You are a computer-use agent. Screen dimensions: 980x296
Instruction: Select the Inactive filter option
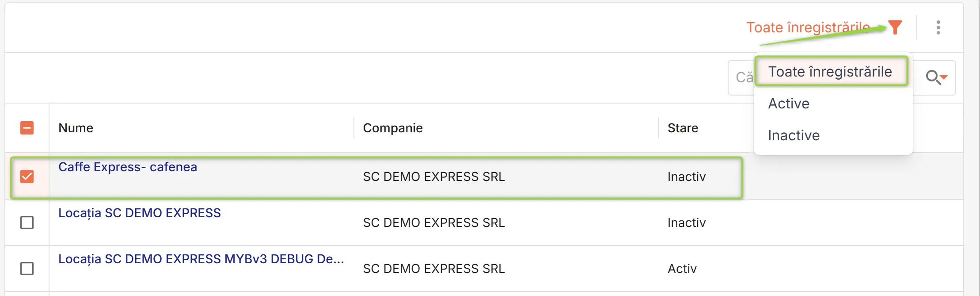click(794, 135)
